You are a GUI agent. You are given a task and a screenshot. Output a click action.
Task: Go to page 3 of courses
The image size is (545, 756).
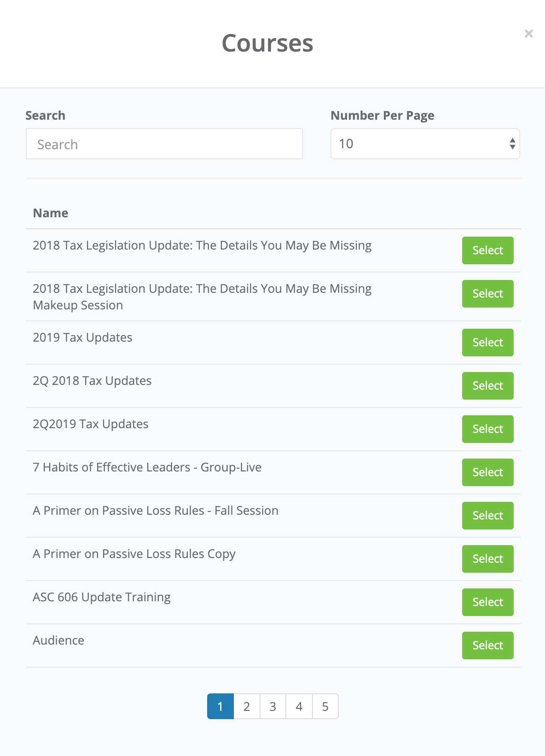coord(273,706)
